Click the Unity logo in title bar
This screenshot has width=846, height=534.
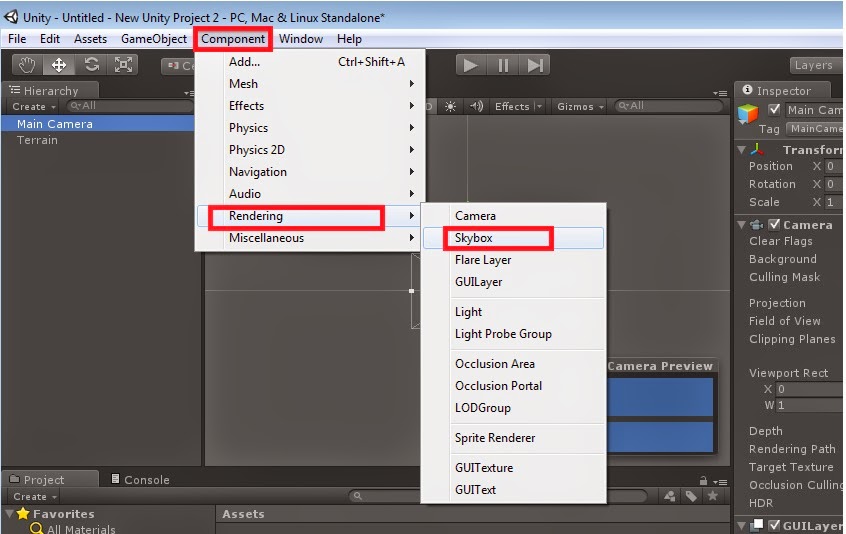point(11,17)
